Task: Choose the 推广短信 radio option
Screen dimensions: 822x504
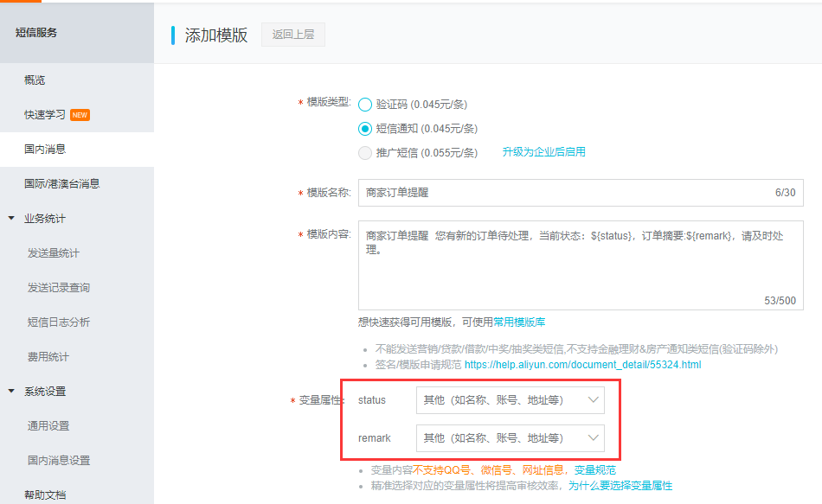Action: pos(365,153)
